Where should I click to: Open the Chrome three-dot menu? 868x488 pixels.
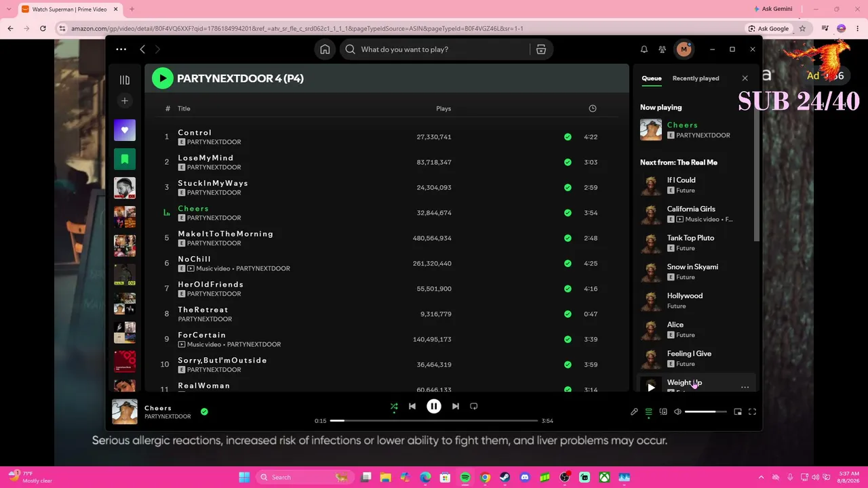click(857, 28)
